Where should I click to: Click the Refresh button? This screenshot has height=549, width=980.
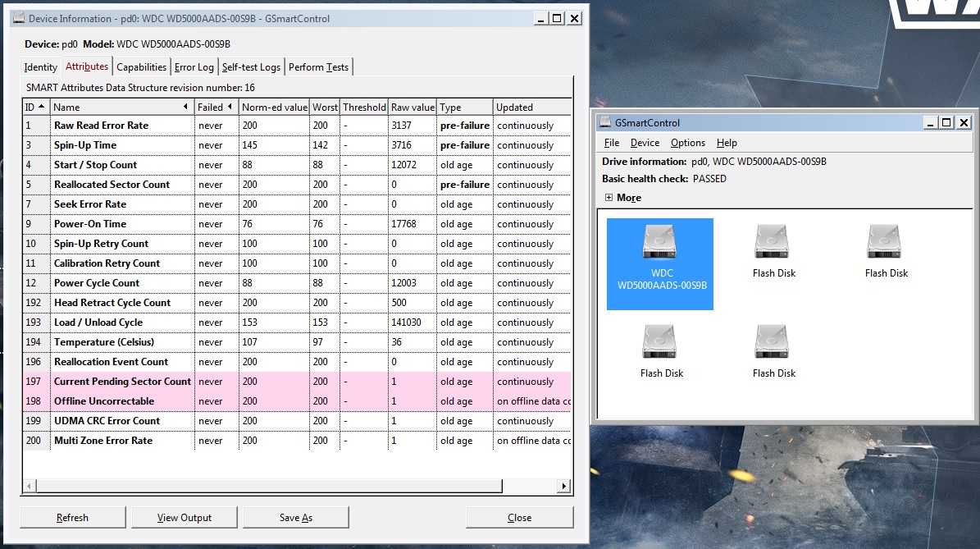72,518
